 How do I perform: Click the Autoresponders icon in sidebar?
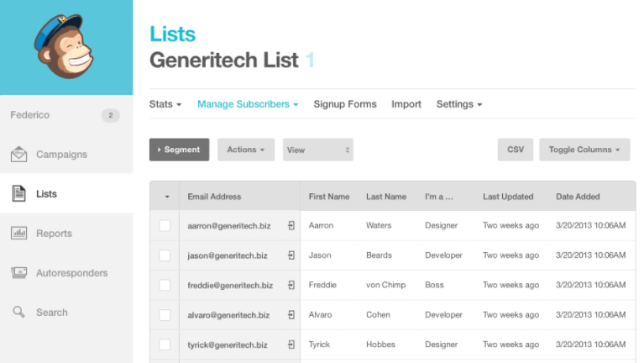point(18,273)
